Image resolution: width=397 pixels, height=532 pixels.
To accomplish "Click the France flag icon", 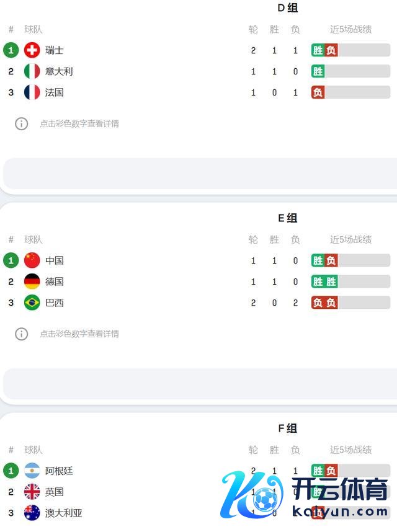I will (32, 92).
